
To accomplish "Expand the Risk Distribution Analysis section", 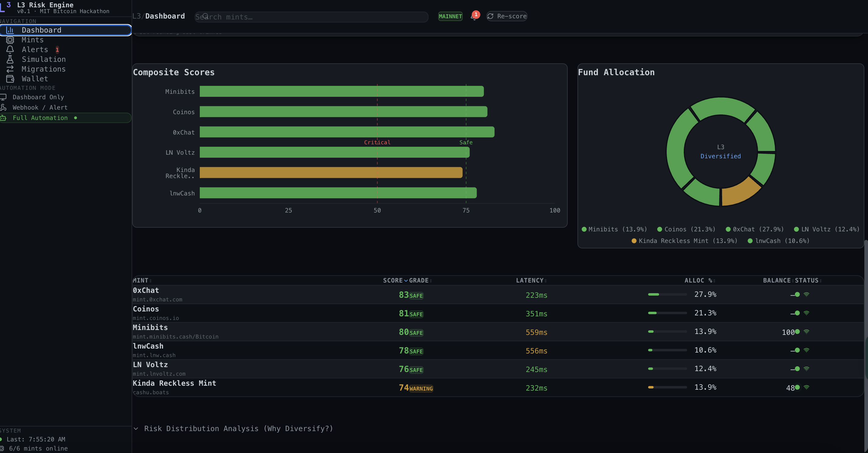I will pos(238,428).
